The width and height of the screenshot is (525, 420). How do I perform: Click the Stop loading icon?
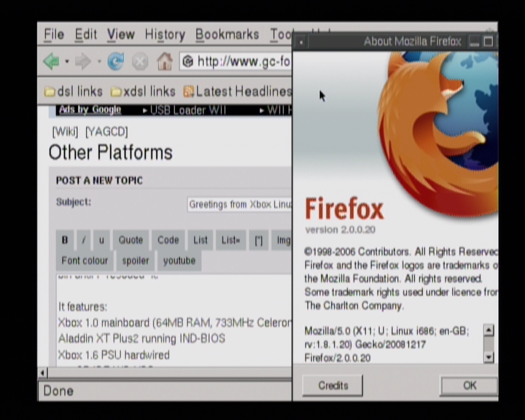(x=140, y=62)
